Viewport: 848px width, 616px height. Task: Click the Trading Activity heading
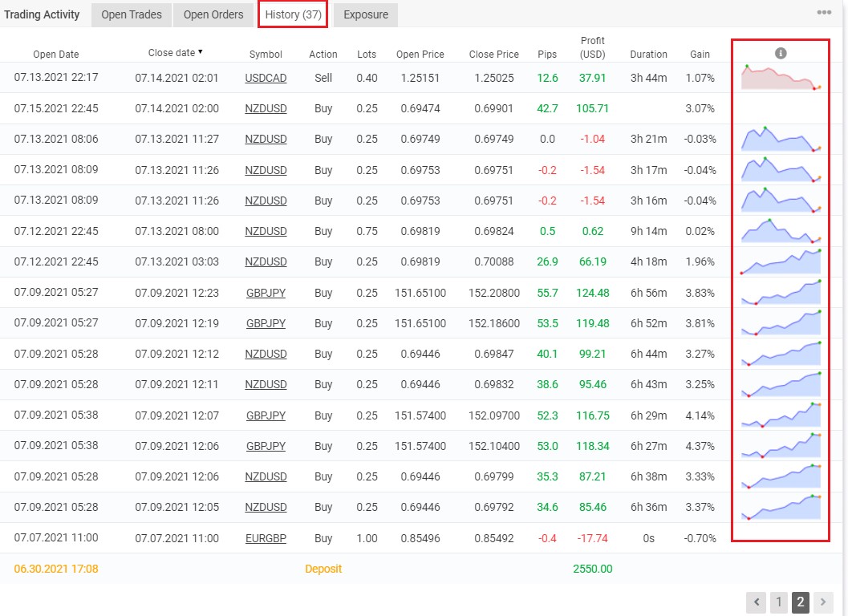tap(42, 14)
